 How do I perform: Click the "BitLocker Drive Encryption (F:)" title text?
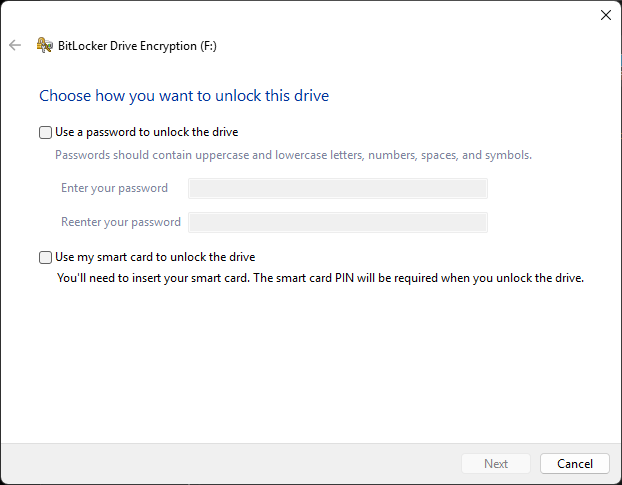[x=137, y=46]
